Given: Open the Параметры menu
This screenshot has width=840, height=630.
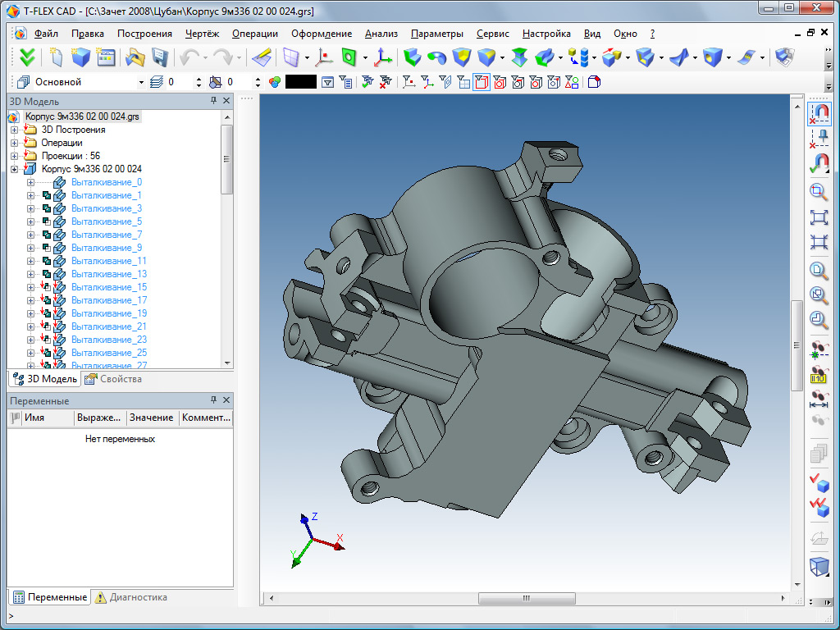Looking at the screenshot, I should [436, 33].
